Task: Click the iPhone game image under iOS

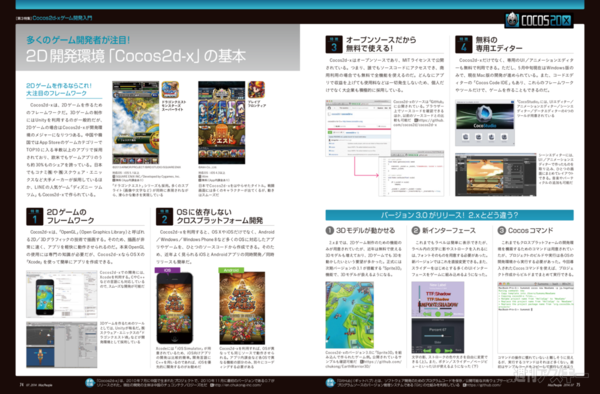Action: 174,308
